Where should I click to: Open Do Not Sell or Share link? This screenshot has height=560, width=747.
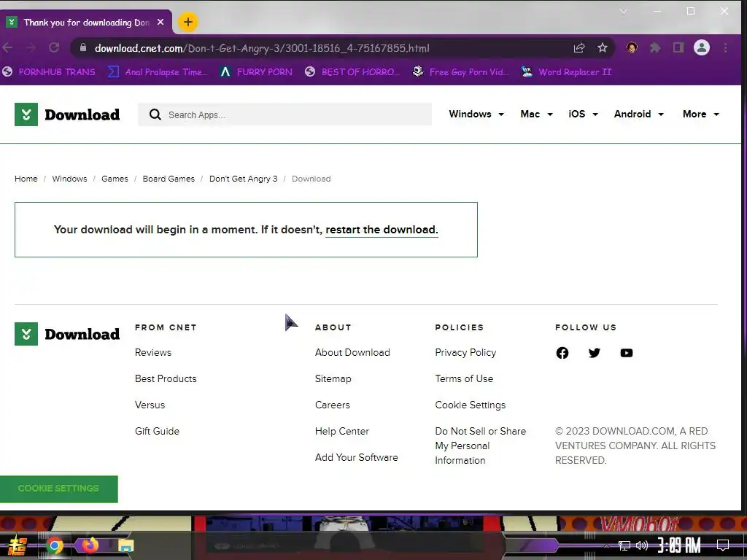[480, 446]
